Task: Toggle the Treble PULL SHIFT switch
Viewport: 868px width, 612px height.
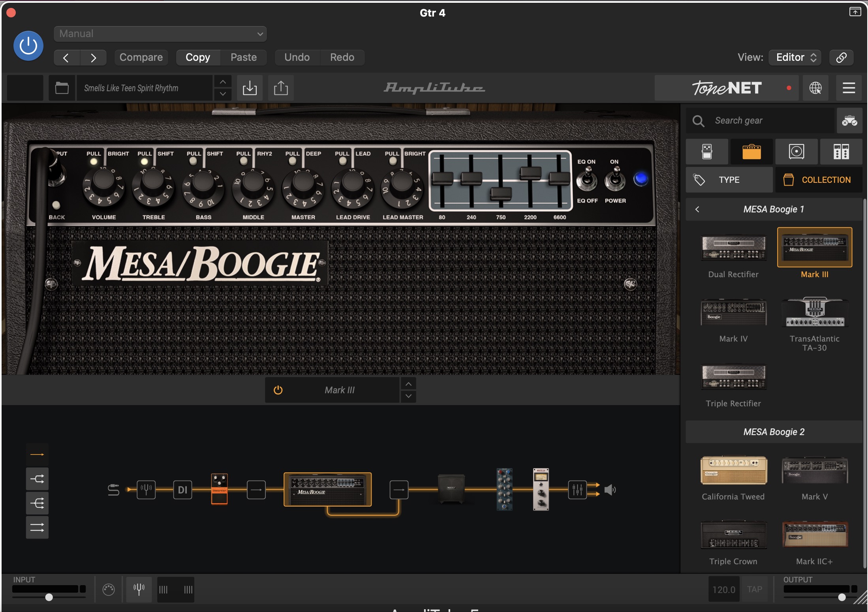Action: point(144,161)
